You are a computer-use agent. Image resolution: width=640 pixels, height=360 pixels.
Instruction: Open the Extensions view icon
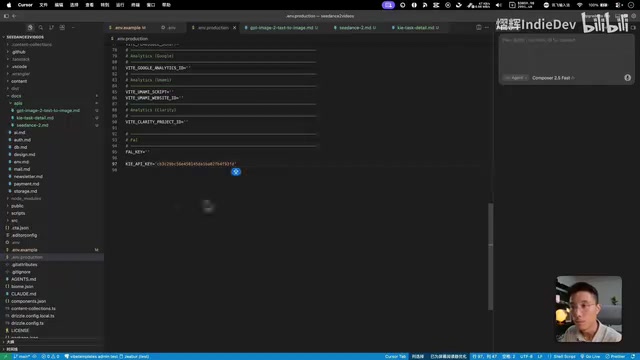62,27
